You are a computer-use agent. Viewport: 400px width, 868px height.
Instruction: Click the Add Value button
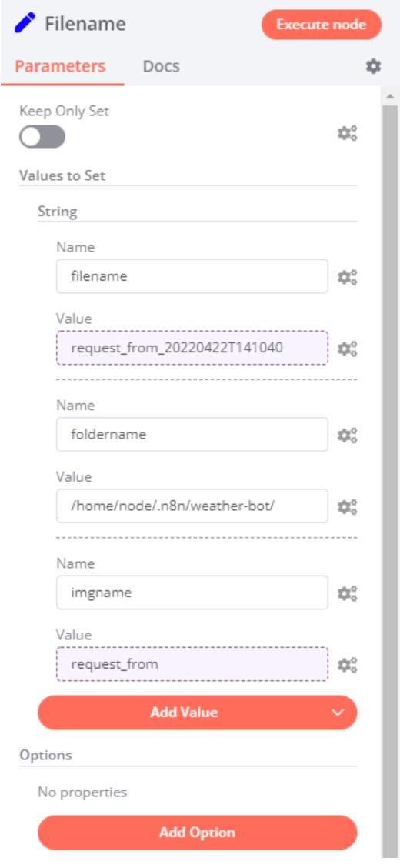tap(198, 713)
